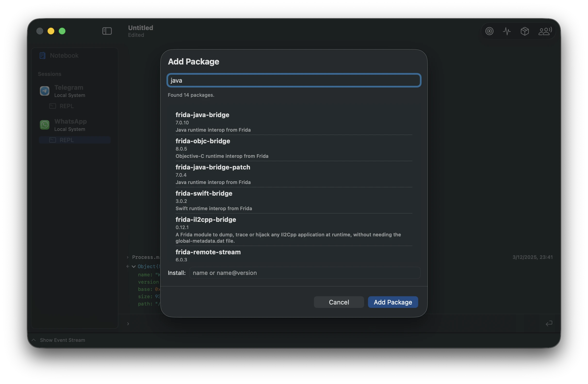
Task: Select the WhatsApp session icon
Action: pos(44,125)
